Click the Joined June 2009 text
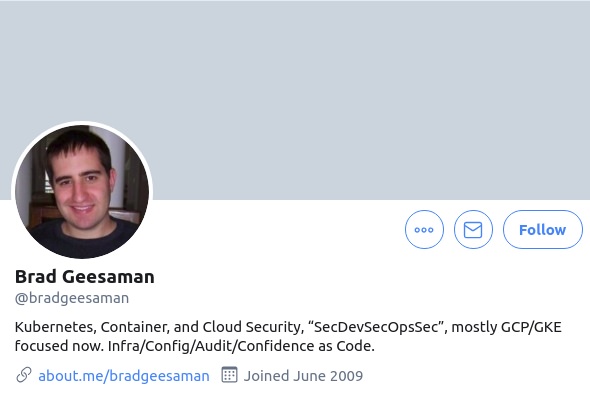The width and height of the screenshot is (590, 397). (303, 376)
